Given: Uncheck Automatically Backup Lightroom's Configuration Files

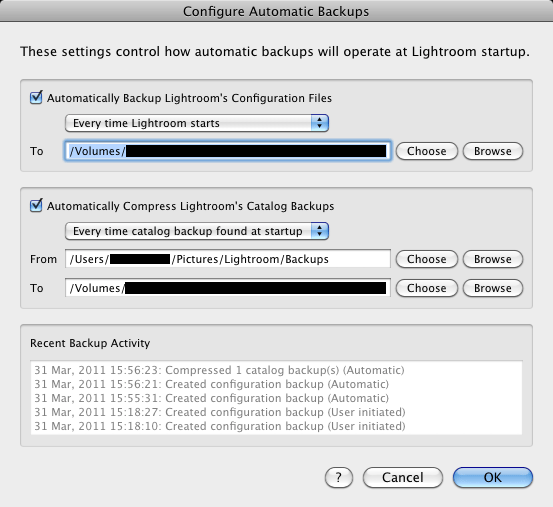Looking at the screenshot, I should point(36,98).
